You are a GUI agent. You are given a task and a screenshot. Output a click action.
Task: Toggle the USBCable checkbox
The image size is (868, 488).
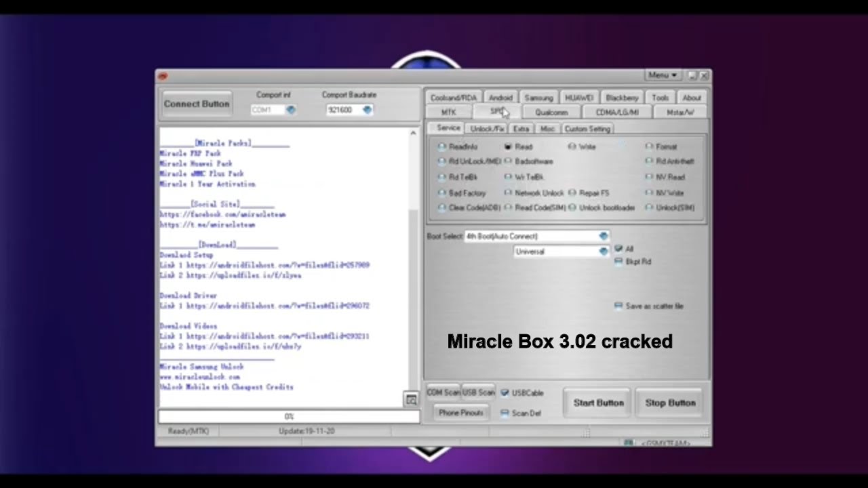[x=505, y=392]
